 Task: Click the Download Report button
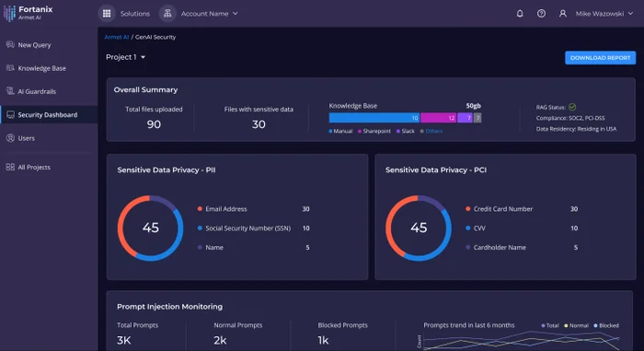point(600,58)
